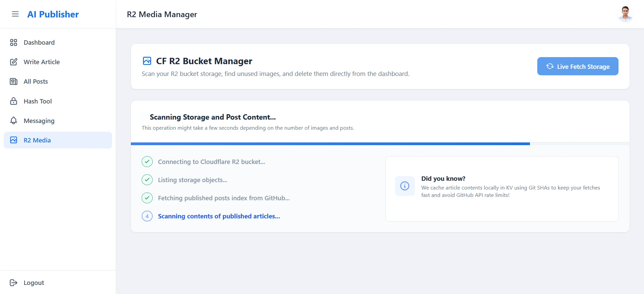Click 'Scanning contents of published articles...' text
The width and height of the screenshot is (644, 294).
click(x=219, y=216)
